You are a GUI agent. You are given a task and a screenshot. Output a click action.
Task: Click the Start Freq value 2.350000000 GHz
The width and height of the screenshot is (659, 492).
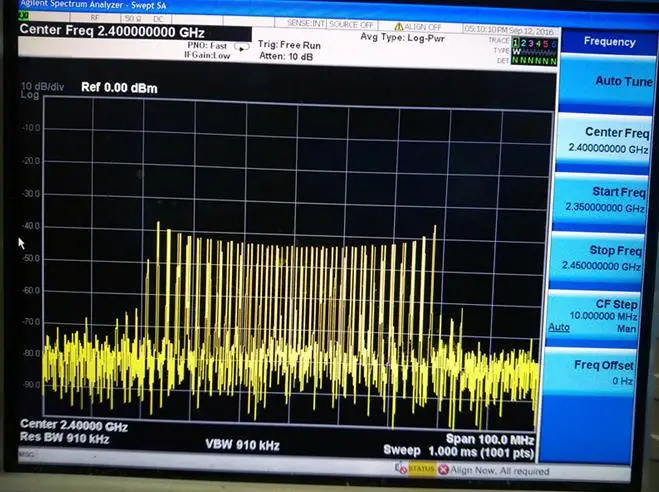coord(605,208)
